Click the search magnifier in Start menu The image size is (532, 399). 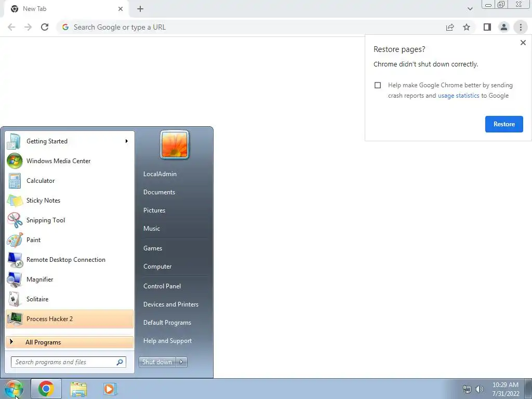(x=119, y=362)
